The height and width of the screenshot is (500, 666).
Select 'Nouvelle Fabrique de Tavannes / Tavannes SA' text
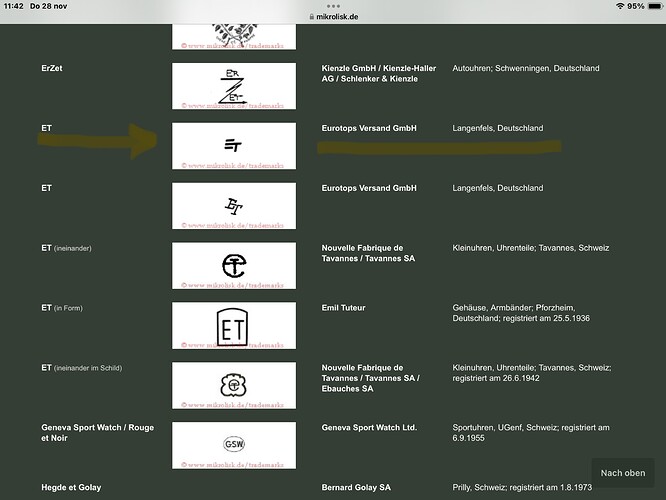pos(368,253)
